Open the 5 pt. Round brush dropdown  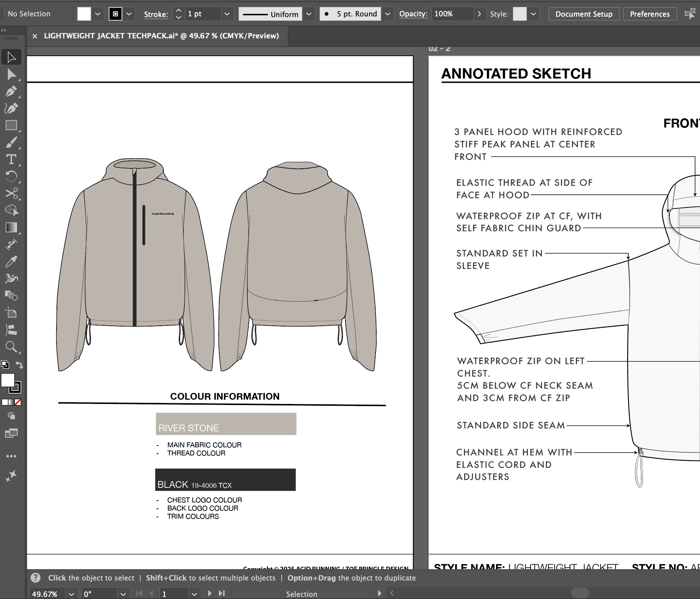pos(388,14)
